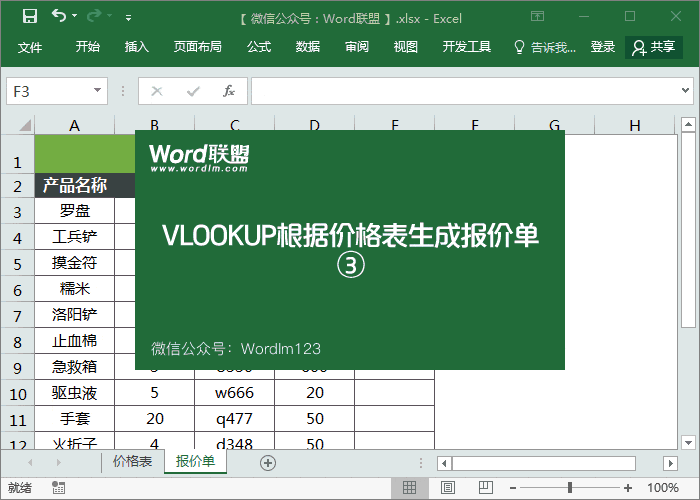The height and width of the screenshot is (500, 700).
Task: Click cell containing w666
Action: (x=234, y=393)
